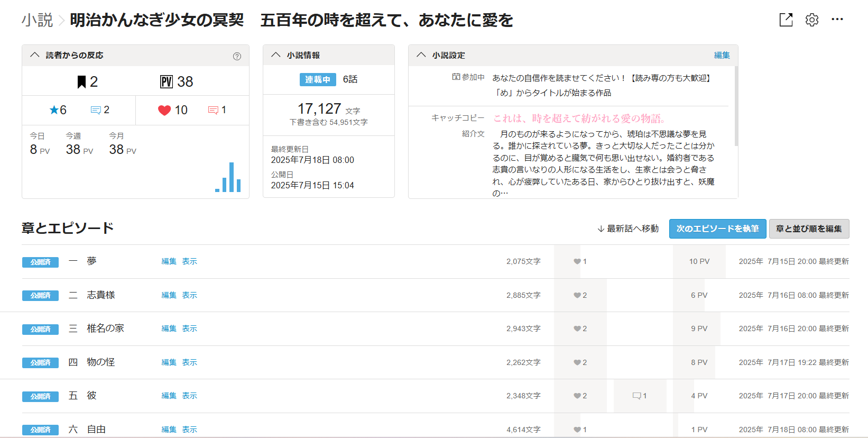
Task: Click the heart count on episode 六 自由
Action: (580, 430)
